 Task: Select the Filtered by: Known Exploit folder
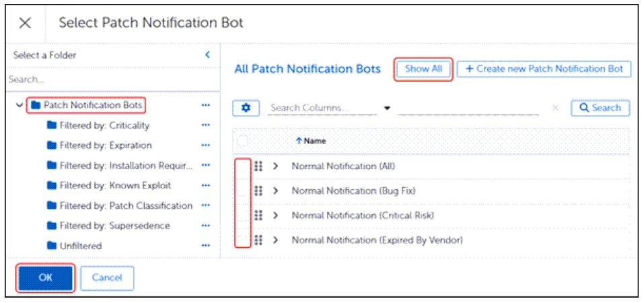[114, 185]
